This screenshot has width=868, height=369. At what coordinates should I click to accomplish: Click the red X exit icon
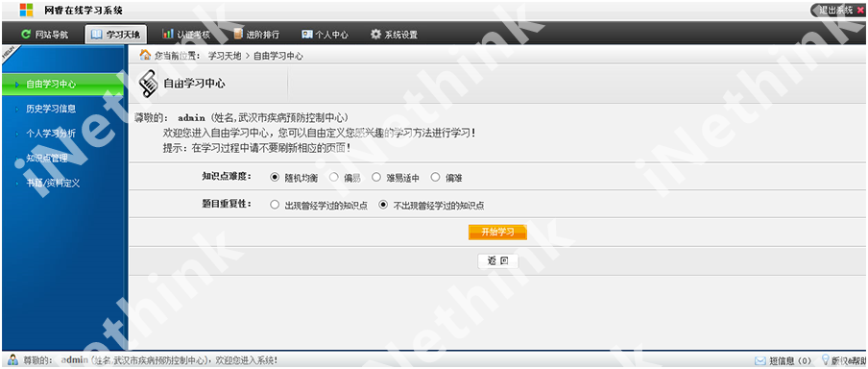click(x=859, y=10)
